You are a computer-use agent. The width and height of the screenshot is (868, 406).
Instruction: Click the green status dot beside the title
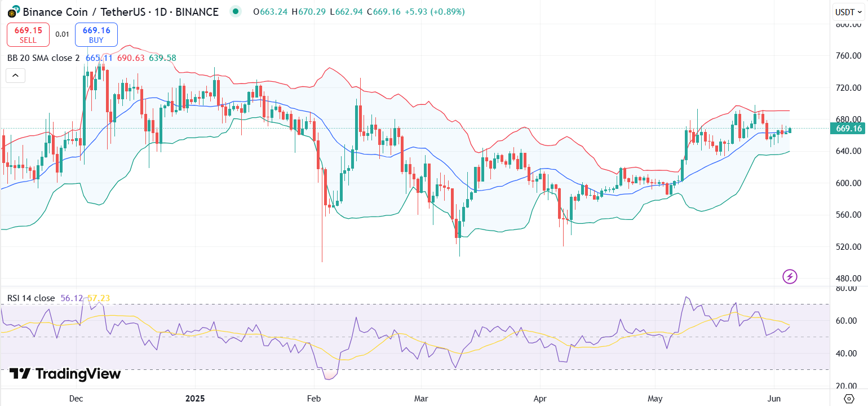235,11
